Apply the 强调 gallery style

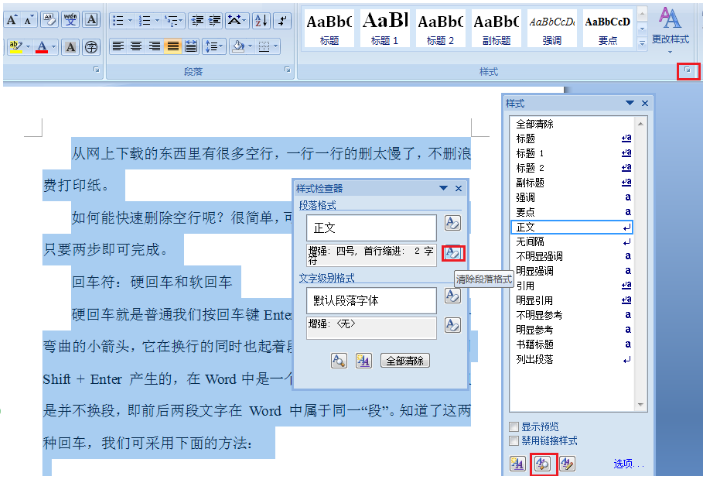coord(552,29)
